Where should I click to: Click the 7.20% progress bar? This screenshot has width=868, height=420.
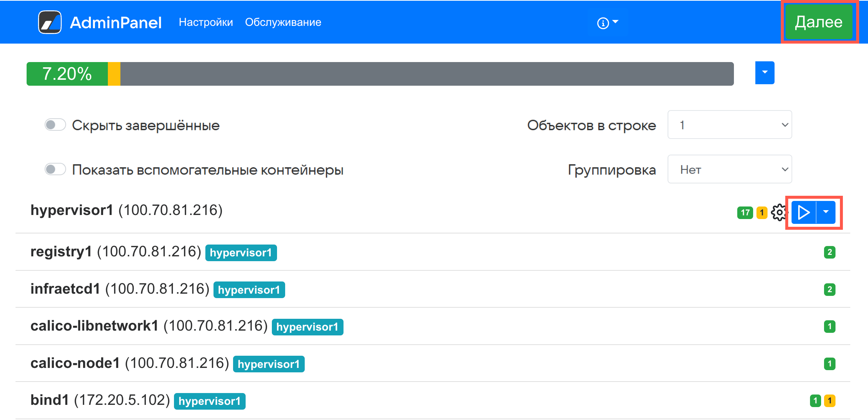tap(380, 74)
